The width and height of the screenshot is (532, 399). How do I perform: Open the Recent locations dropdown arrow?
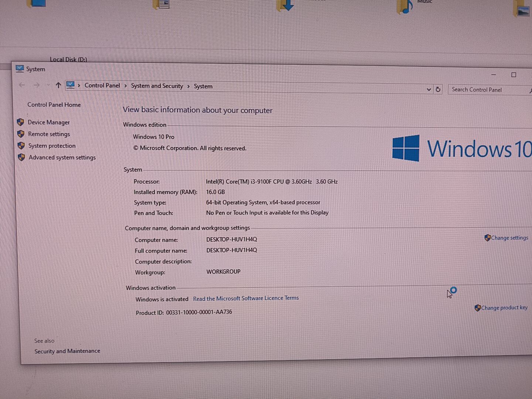48,85
